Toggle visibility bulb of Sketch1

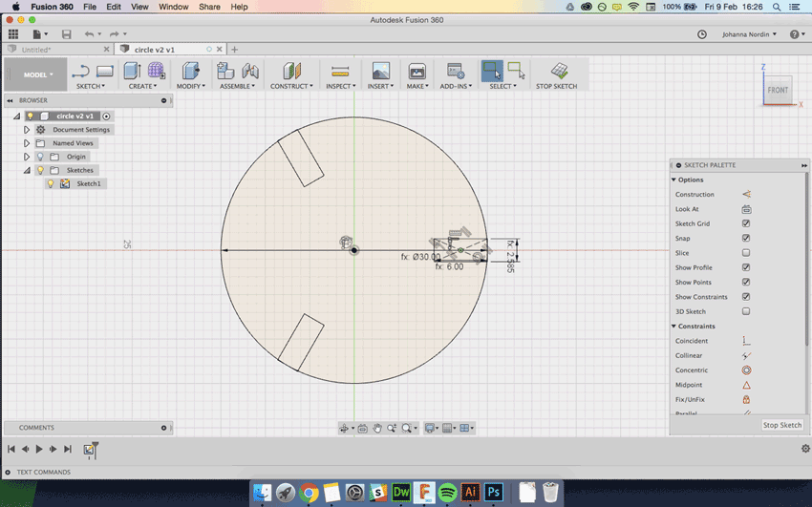coord(51,183)
